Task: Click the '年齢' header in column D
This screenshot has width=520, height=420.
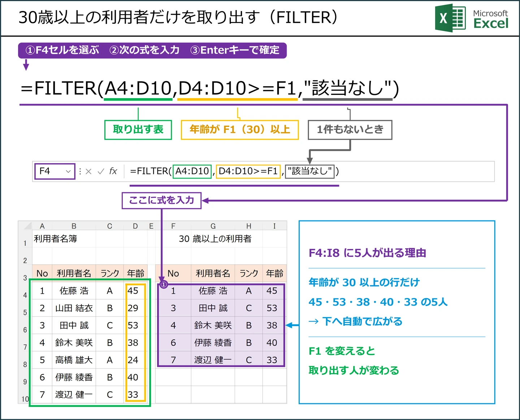Action: (135, 274)
